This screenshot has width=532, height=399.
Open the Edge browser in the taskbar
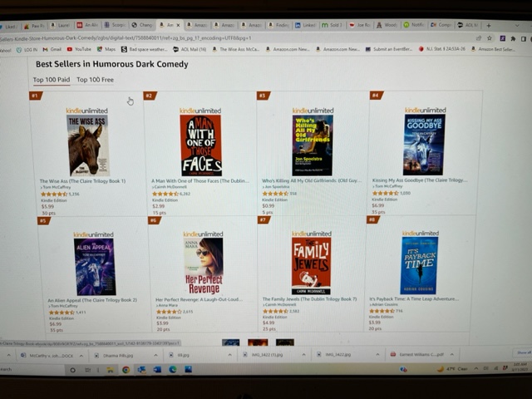(173, 369)
